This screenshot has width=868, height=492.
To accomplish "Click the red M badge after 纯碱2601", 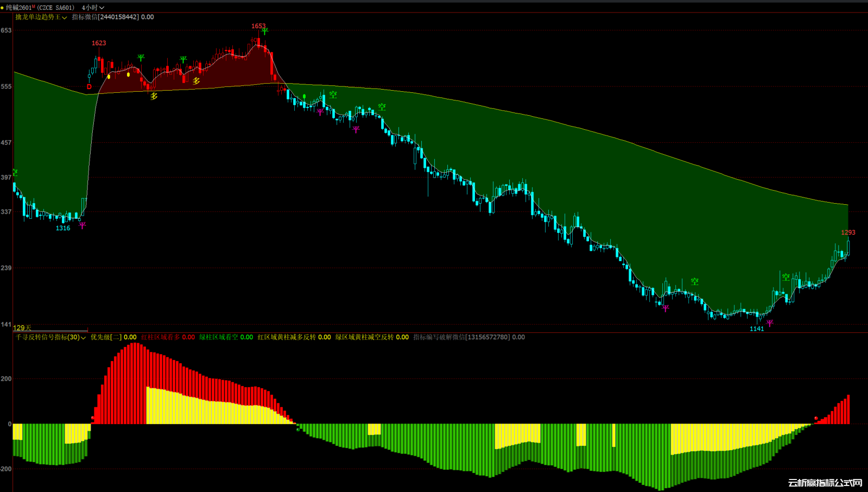I will coord(34,7).
